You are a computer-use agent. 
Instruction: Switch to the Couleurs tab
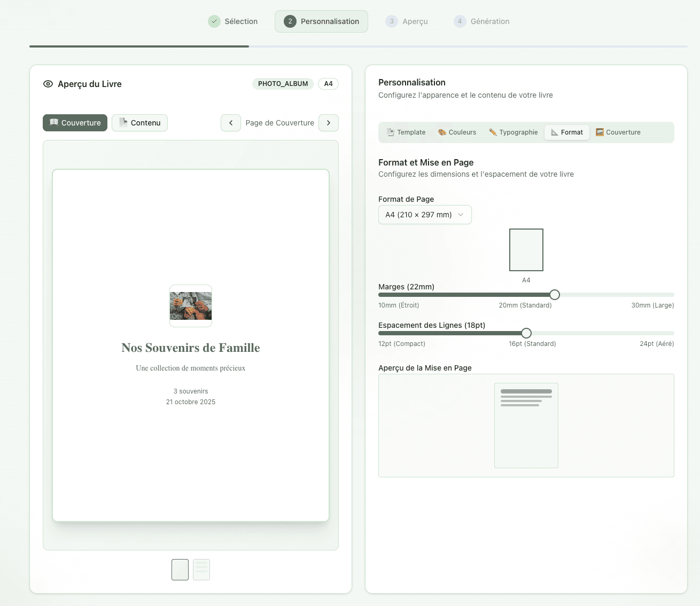457,132
